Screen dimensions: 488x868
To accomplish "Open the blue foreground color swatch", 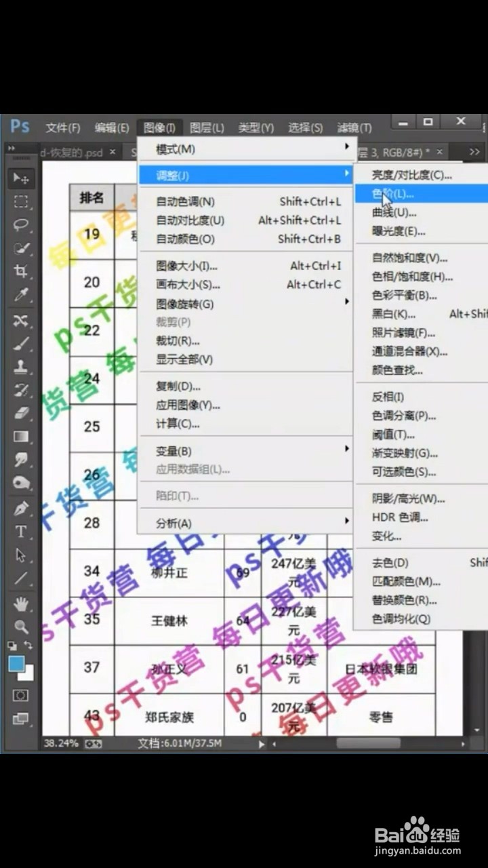I will pyautogui.click(x=17, y=664).
